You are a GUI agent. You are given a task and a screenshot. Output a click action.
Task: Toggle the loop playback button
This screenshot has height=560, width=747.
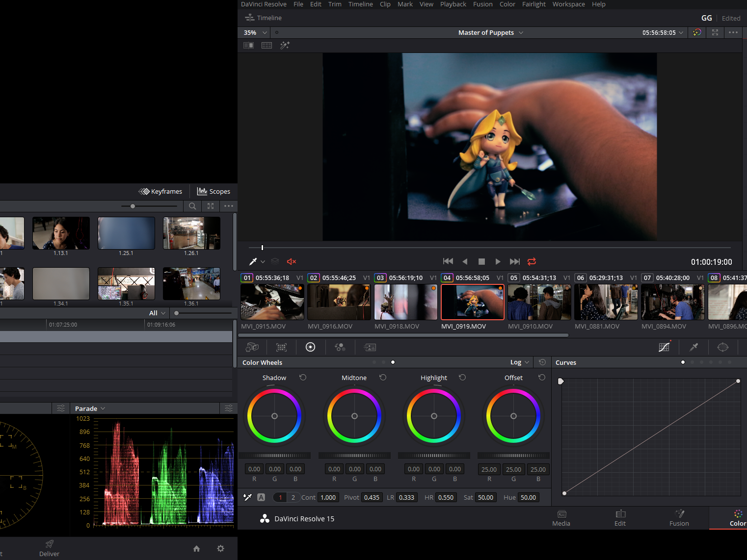point(532,261)
